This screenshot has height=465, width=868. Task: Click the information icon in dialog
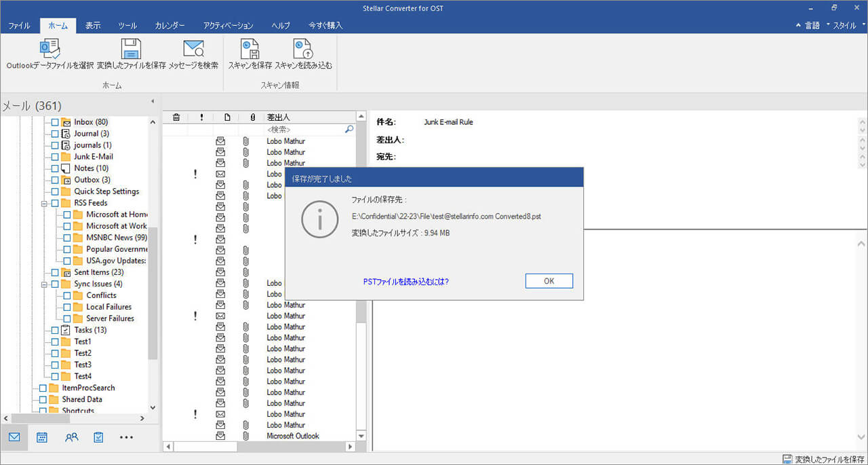click(319, 219)
